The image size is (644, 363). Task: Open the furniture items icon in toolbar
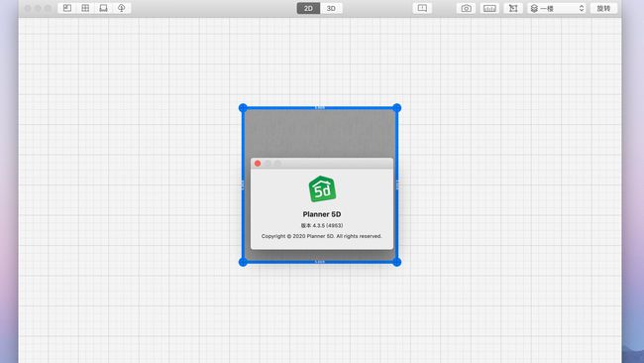coord(103,8)
